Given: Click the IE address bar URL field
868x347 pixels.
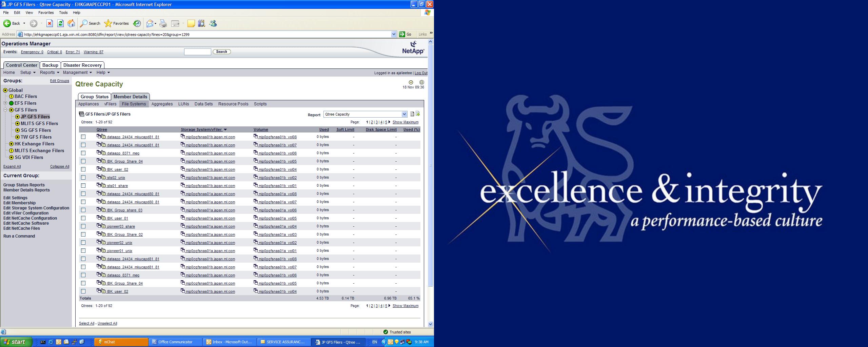Looking at the screenshot, I should [207, 34].
